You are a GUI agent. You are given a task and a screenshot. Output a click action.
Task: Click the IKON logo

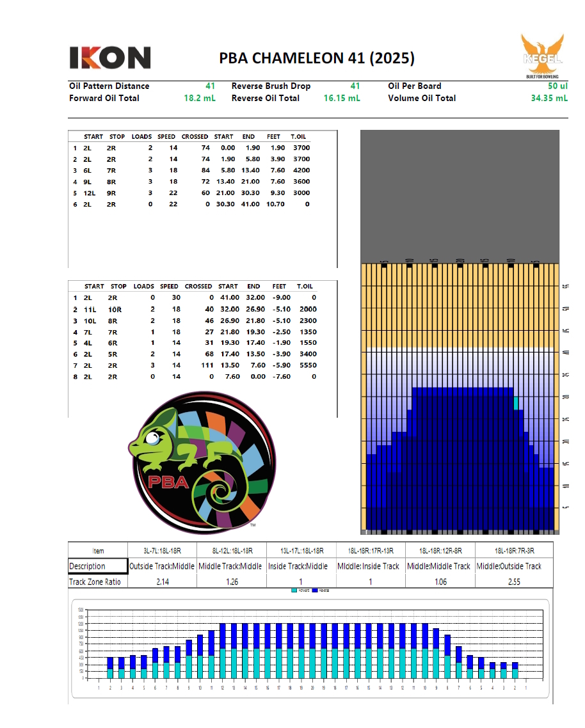point(110,58)
